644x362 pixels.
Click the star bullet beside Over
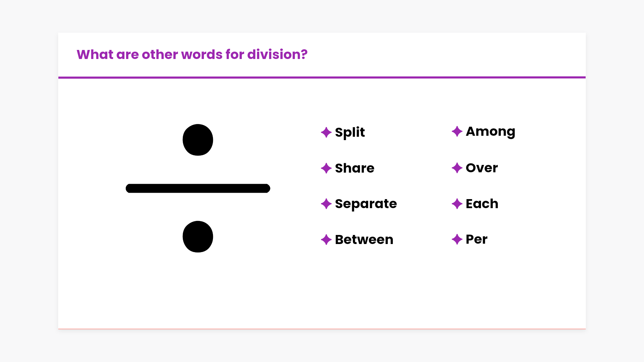[457, 168]
